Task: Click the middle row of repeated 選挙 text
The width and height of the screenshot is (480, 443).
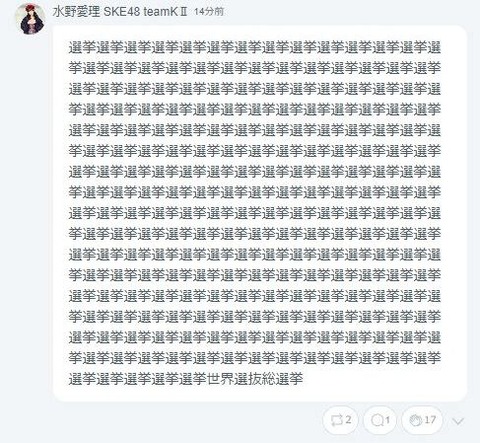Action: point(255,213)
